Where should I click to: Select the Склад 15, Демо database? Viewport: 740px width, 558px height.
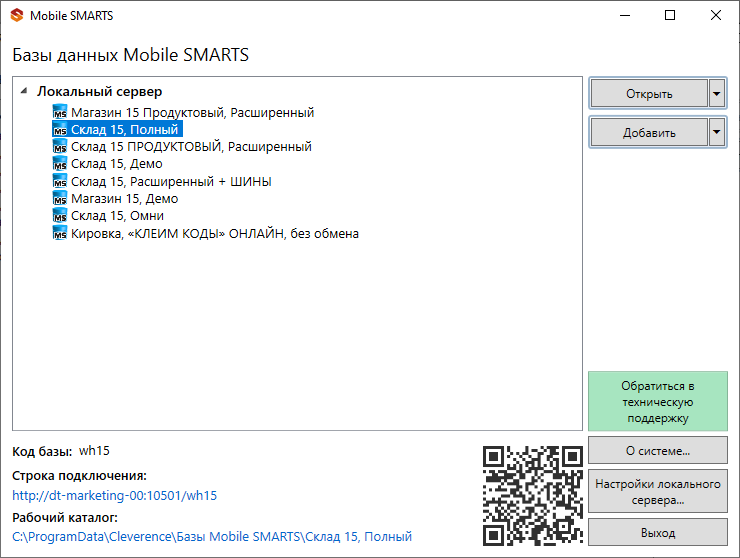(x=117, y=164)
